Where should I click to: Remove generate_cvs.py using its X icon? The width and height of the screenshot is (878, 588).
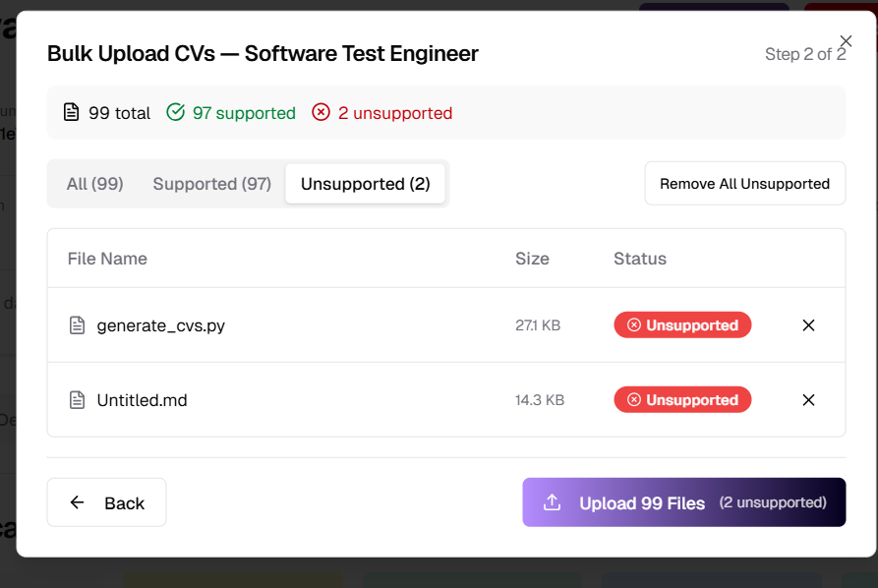point(808,325)
